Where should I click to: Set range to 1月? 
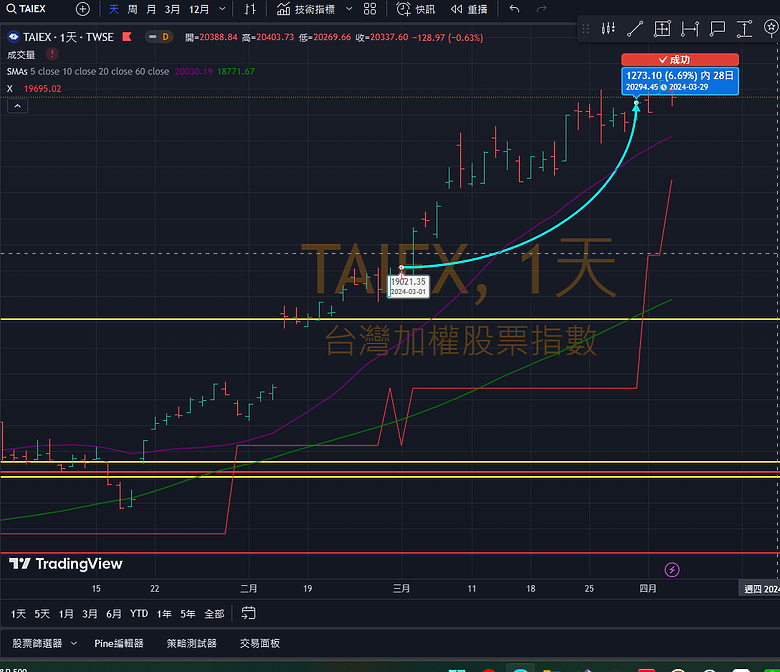point(66,614)
